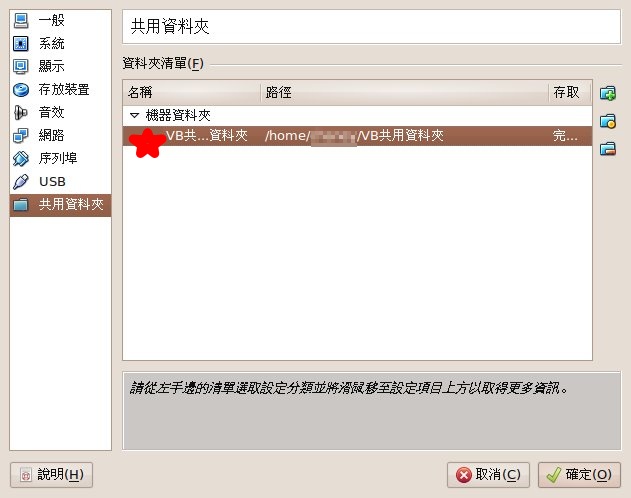Viewport: 631px width, 498px height.
Task: Click the 說明(H) help button
Action: coord(52,475)
